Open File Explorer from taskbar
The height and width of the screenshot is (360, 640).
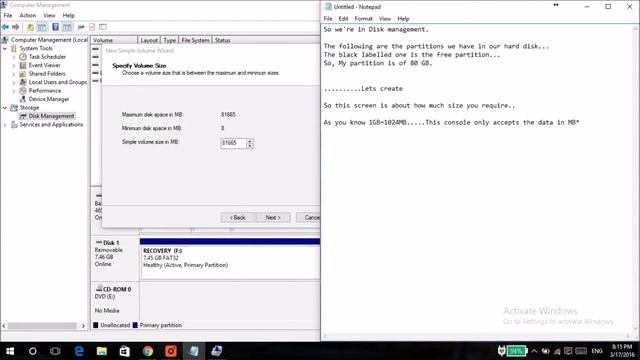click(x=102, y=351)
